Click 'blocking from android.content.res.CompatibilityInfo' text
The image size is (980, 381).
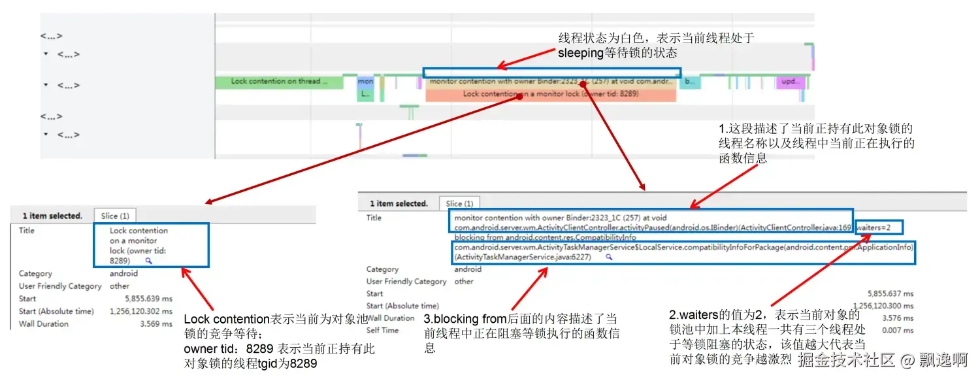545,238
